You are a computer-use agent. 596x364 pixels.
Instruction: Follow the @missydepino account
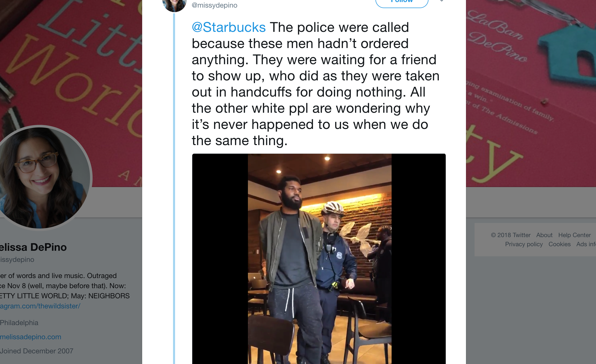coord(402,2)
